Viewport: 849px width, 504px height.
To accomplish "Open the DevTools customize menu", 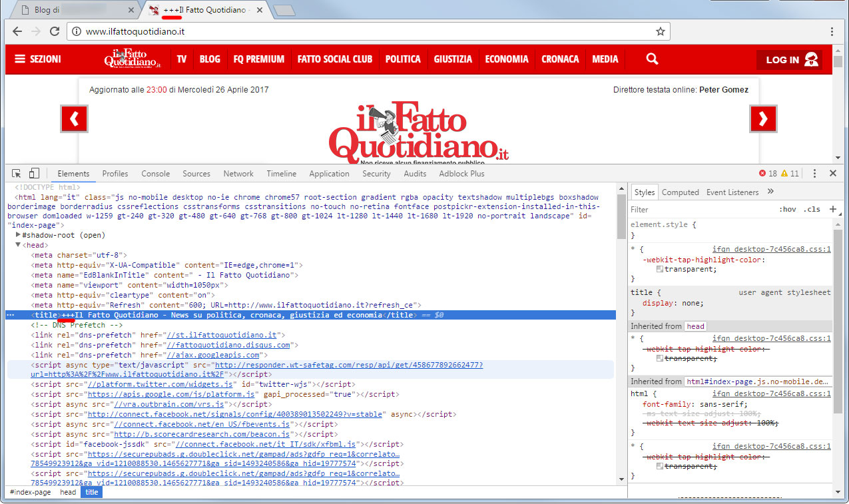I will [x=814, y=174].
